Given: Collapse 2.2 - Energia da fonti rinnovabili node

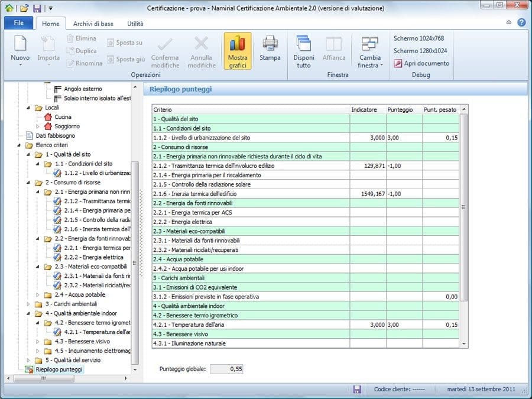Looking at the screenshot, I should click(x=38, y=239).
